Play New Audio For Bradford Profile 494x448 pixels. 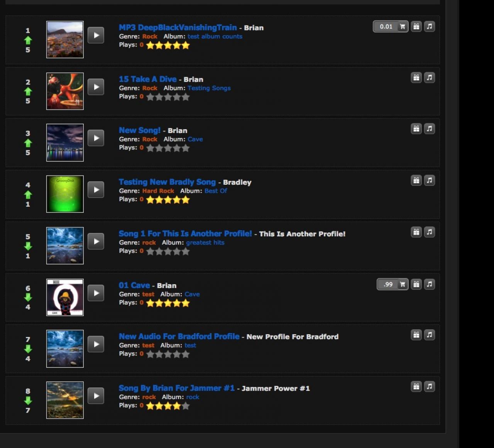[96, 344]
